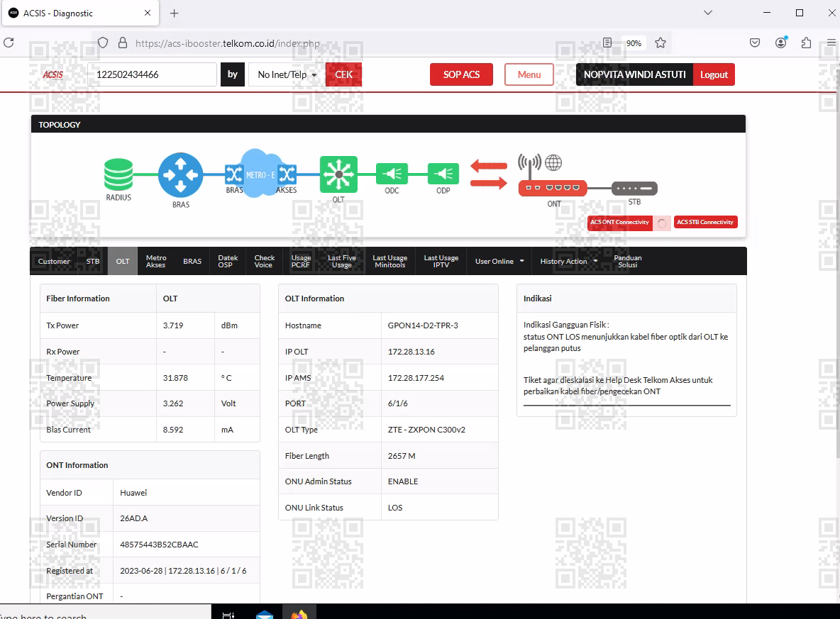840x619 pixels.
Task: Click the ACSIS logo
Action: (x=53, y=74)
